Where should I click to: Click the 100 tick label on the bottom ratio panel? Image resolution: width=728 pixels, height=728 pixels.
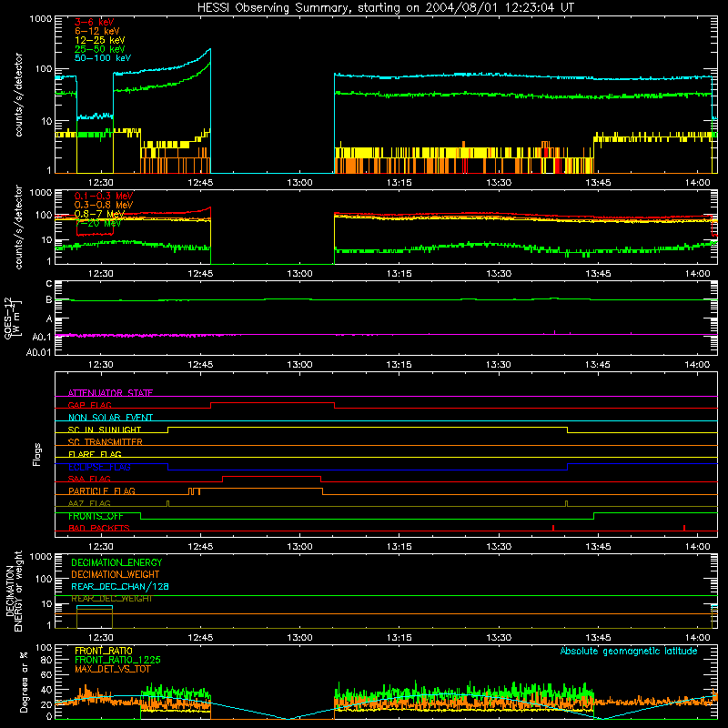(44, 648)
